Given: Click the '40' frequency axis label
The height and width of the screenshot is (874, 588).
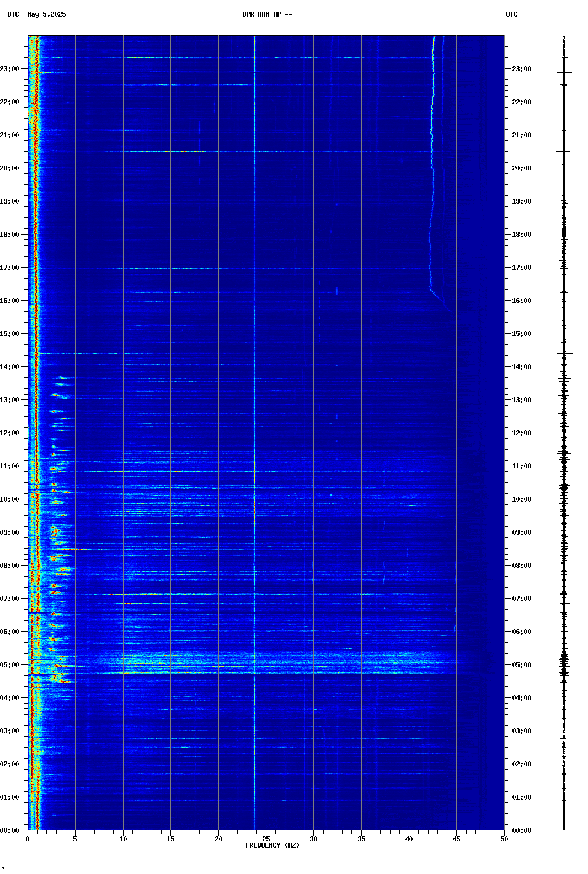Looking at the screenshot, I should [x=409, y=839].
